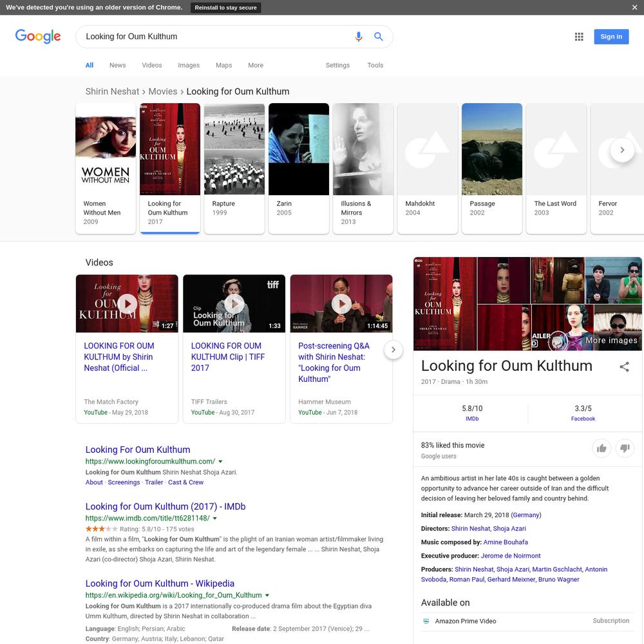644x644 pixels.
Task: Show next movies in the carousel
Action: tap(622, 150)
